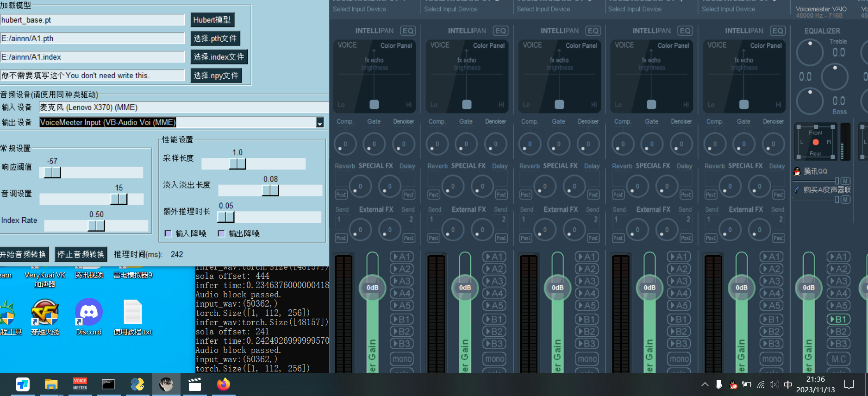Click the File Explorer taskbar icon
868x396 pixels.
tap(51, 384)
